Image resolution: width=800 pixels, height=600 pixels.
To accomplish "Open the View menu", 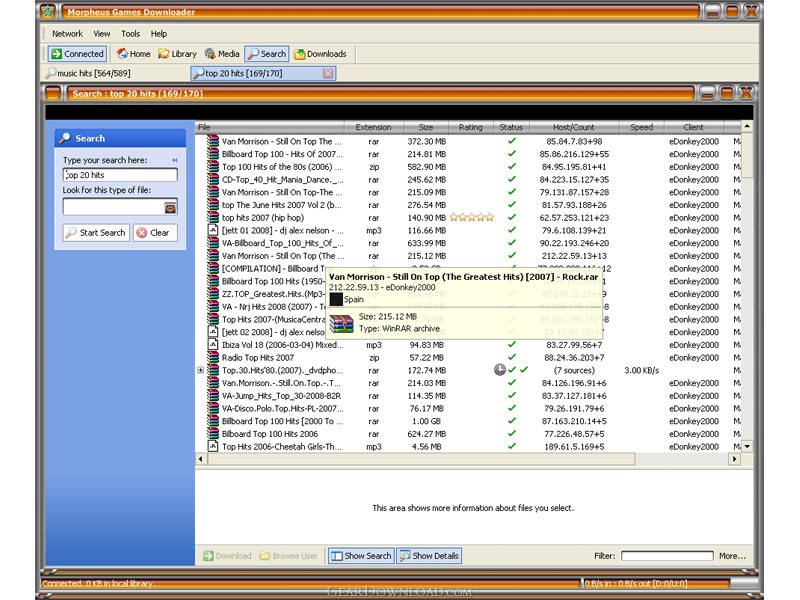I will tap(102, 34).
